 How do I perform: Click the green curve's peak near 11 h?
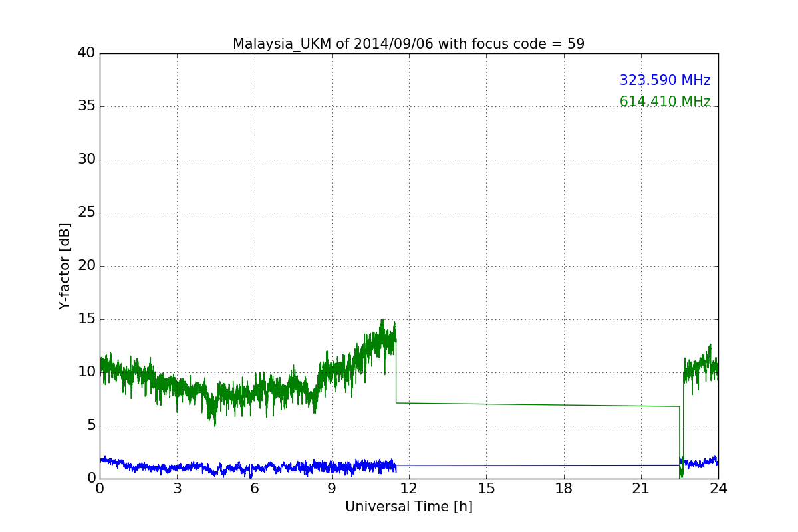(382, 321)
